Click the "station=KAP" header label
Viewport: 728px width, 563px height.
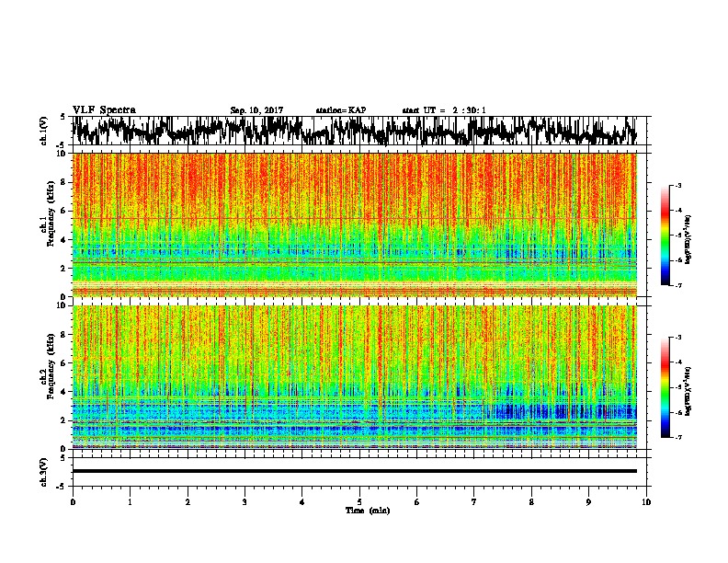point(341,110)
